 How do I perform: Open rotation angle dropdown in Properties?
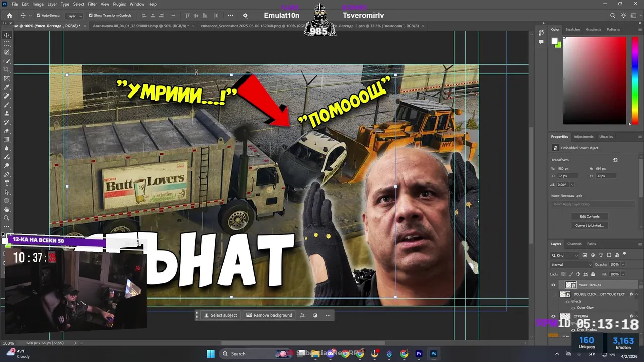click(x=571, y=185)
